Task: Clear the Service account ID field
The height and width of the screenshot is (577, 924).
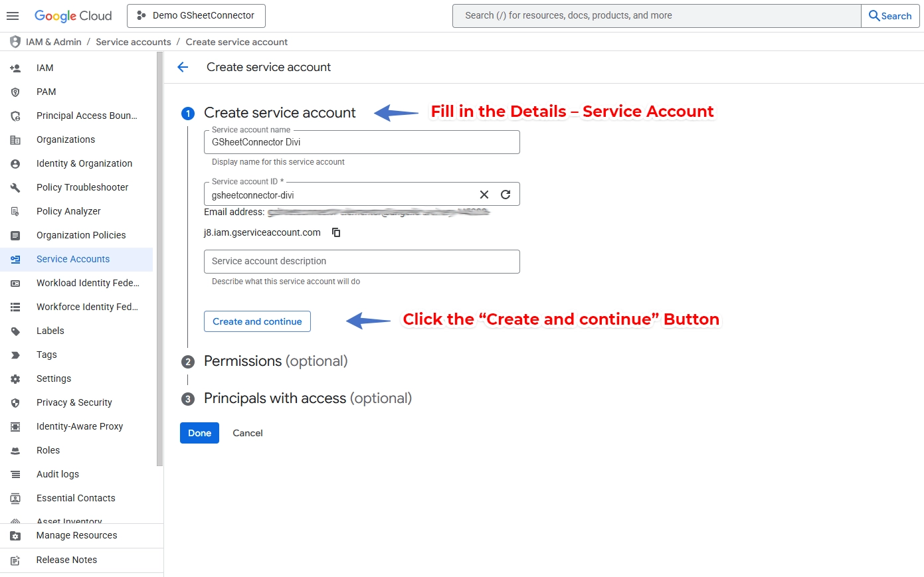Action: tap(484, 194)
